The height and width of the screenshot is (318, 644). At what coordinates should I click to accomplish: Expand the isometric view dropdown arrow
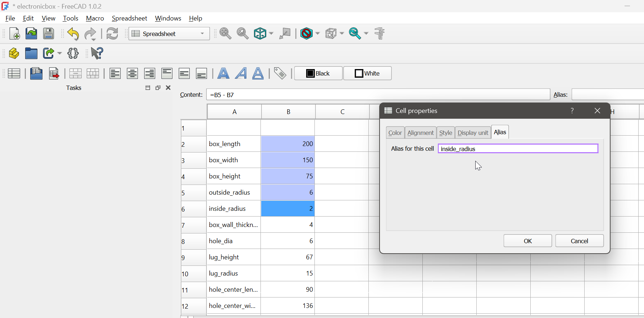[271, 34]
